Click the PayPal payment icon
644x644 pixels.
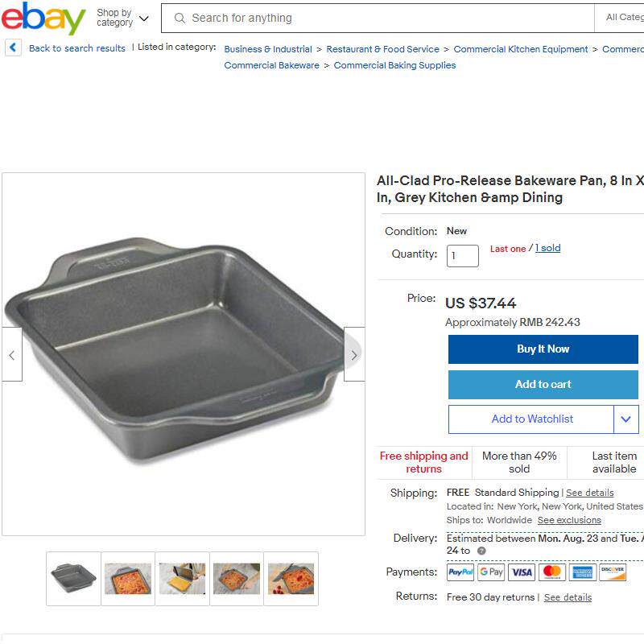[x=460, y=572]
